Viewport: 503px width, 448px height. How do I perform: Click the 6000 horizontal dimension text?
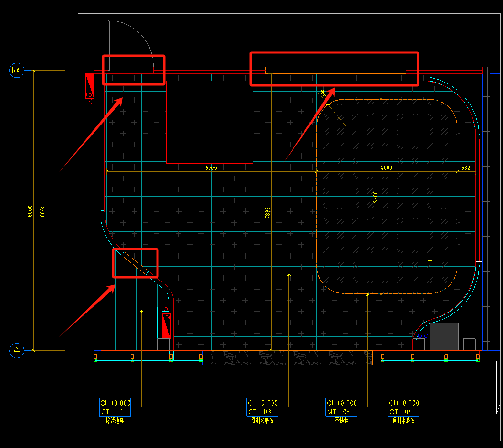click(211, 168)
